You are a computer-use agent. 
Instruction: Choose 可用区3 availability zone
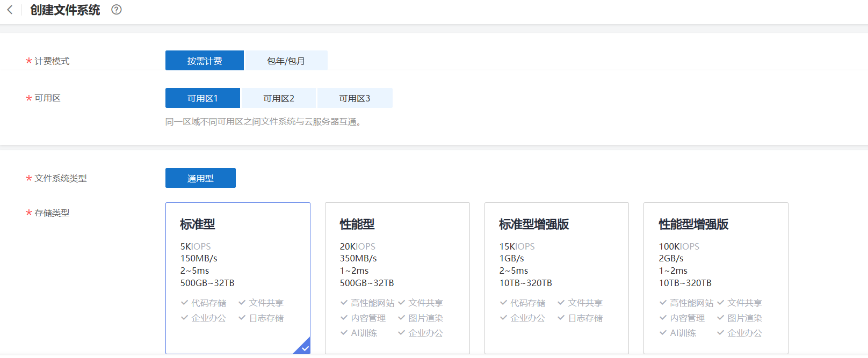point(355,98)
